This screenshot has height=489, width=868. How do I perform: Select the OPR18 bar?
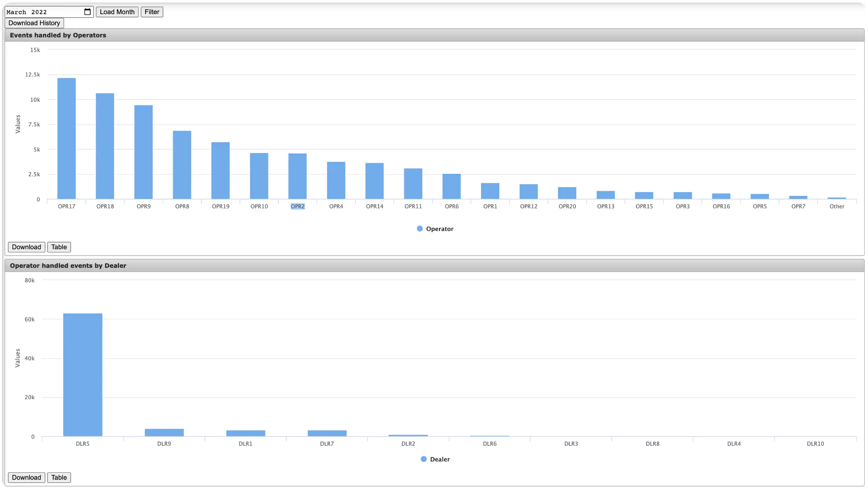[105, 146]
